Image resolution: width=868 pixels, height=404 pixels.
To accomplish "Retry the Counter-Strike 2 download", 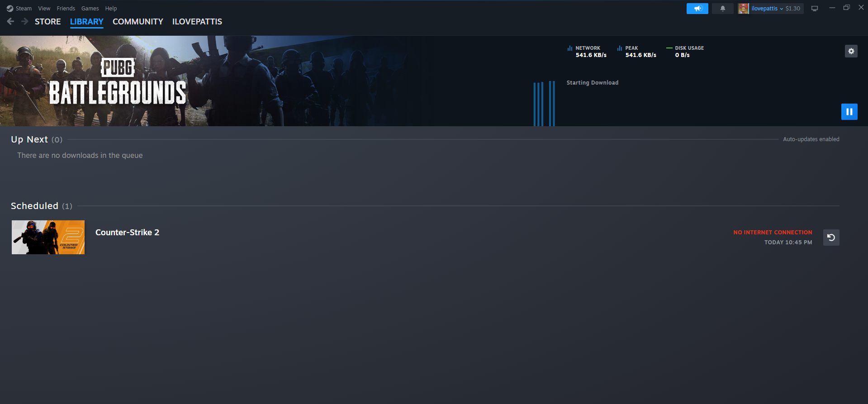I will click(831, 238).
